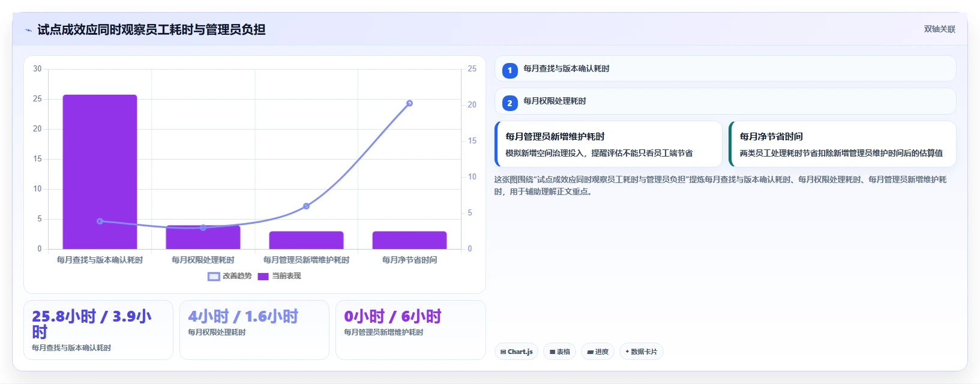
Task: Click the 当前表现 purple legend swatch
Action: coord(263,277)
